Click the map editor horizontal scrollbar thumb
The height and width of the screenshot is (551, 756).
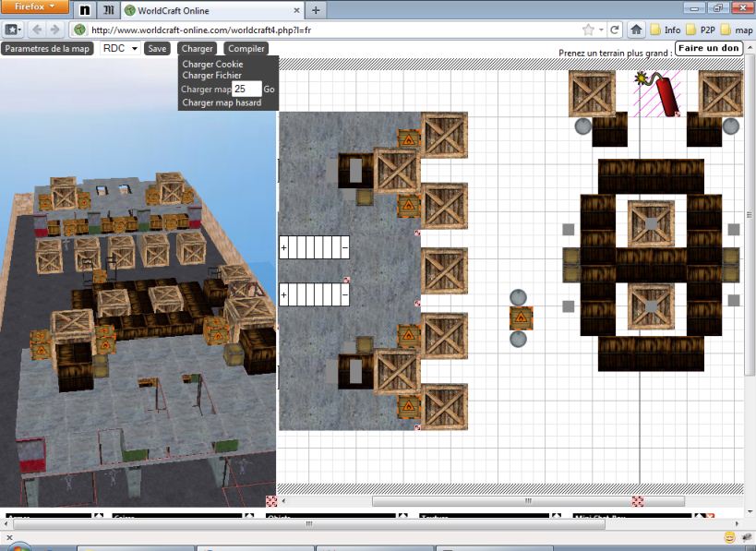pos(528,501)
